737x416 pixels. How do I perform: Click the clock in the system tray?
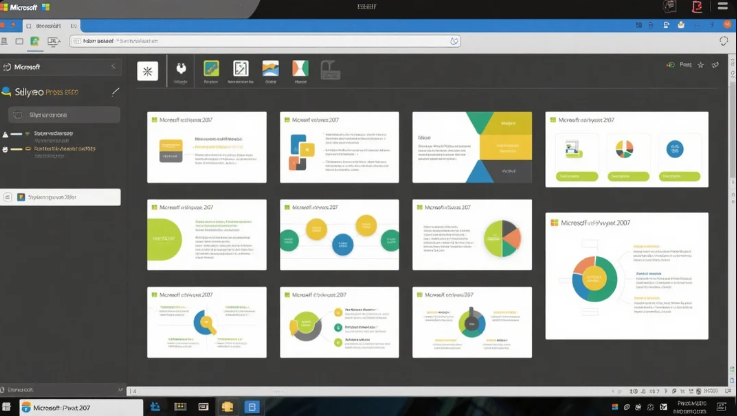[692, 407]
